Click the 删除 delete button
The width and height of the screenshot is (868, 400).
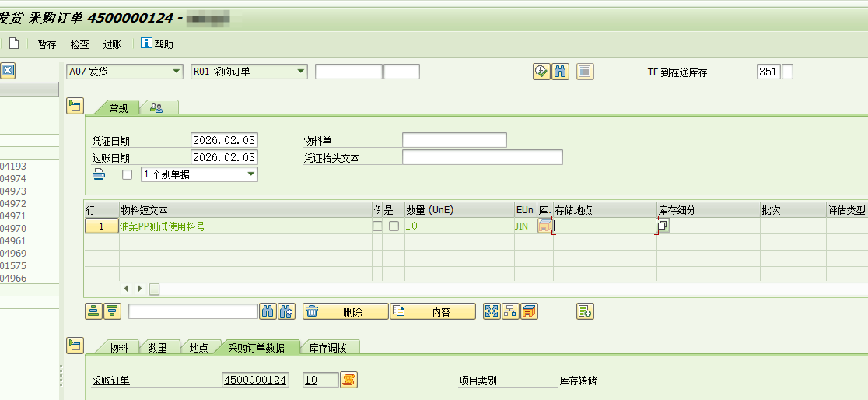(345, 311)
